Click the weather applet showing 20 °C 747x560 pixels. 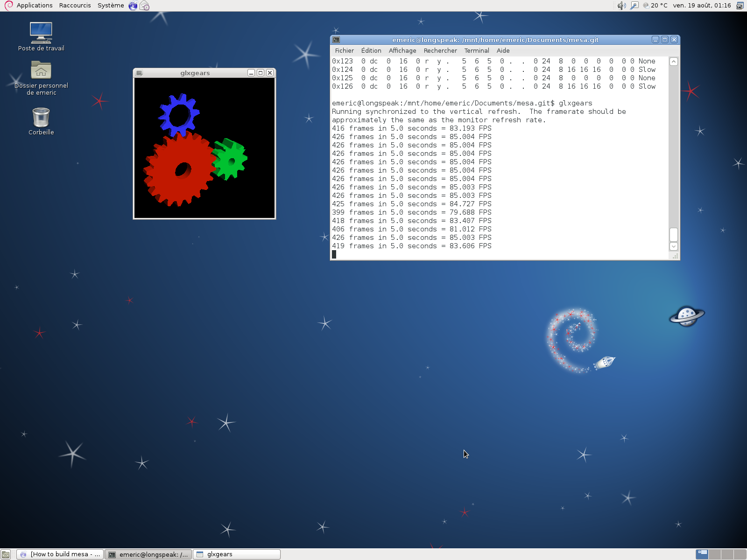point(655,6)
